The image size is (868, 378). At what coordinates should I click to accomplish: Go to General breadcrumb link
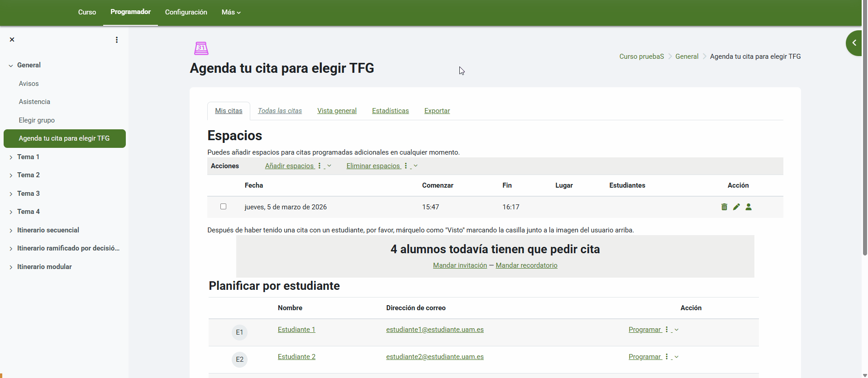click(x=687, y=57)
